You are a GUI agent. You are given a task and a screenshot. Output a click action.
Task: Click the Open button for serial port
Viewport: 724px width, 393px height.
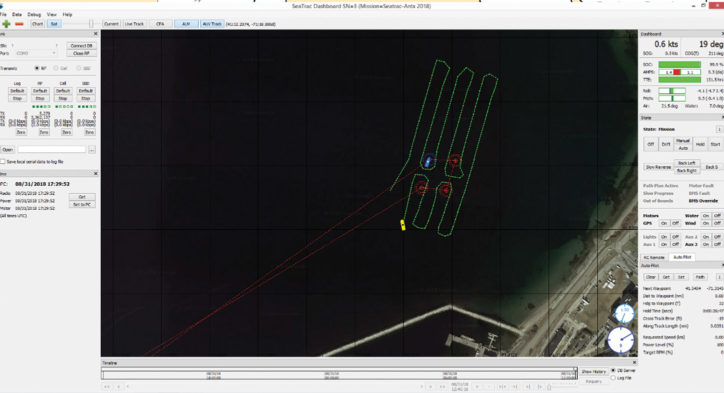(x=8, y=150)
